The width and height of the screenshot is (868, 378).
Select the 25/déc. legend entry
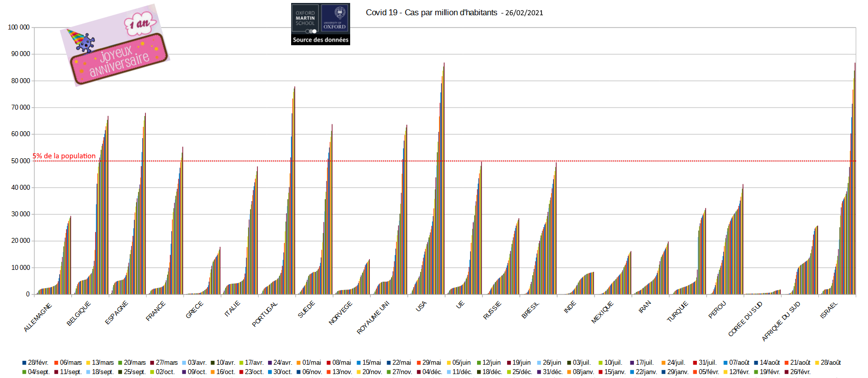522,372
